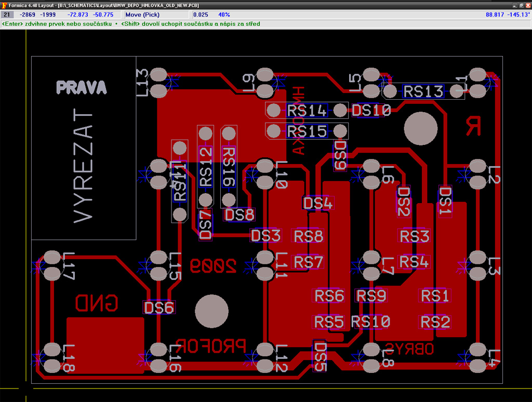Select the PRAVA text label

coord(81,87)
